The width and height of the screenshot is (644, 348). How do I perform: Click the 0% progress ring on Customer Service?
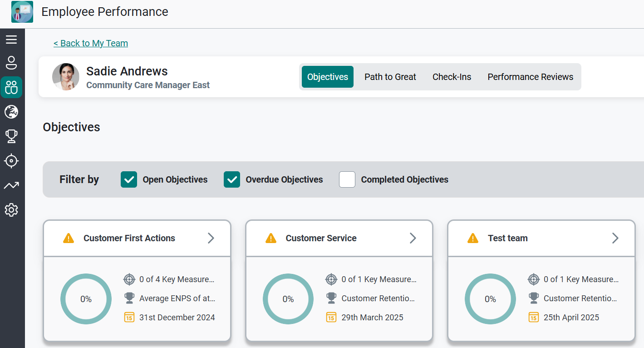[x=288, y=299]
